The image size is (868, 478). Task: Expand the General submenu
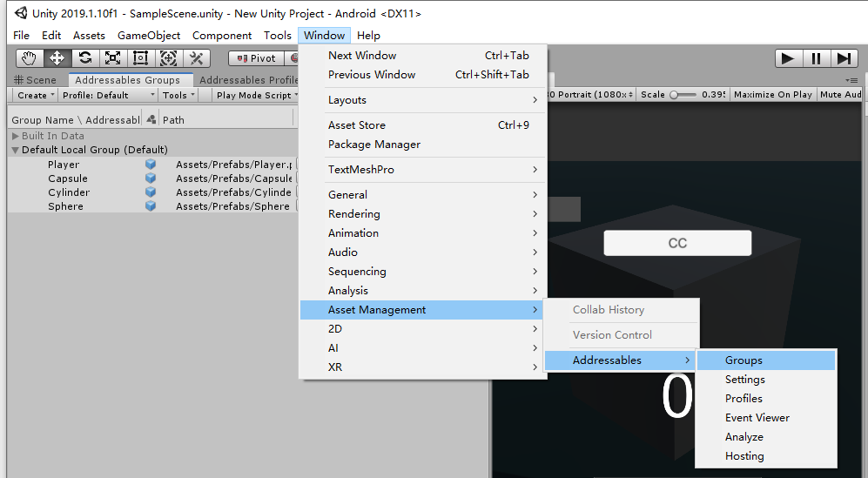(x=423, y=195)
